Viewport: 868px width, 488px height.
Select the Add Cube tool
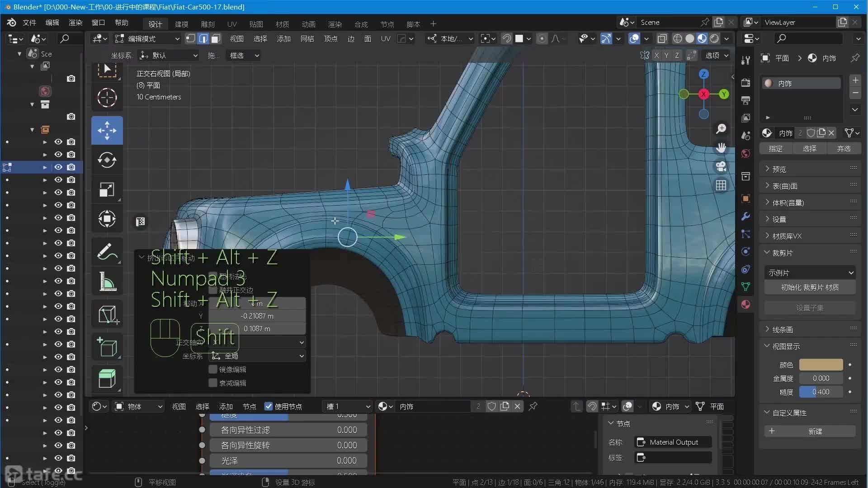tap(107, 347)
